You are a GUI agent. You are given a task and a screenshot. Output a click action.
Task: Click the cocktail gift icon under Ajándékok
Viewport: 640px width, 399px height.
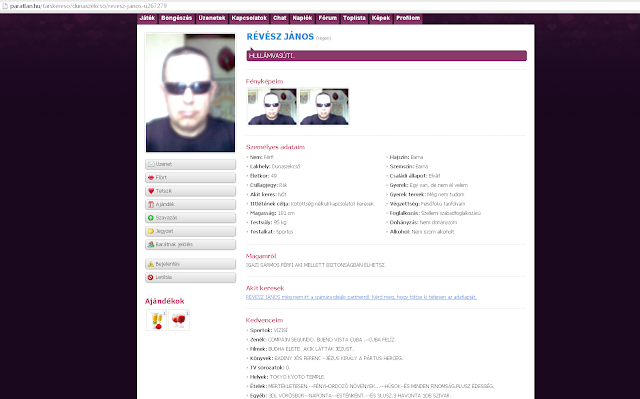tap(156, 320)
